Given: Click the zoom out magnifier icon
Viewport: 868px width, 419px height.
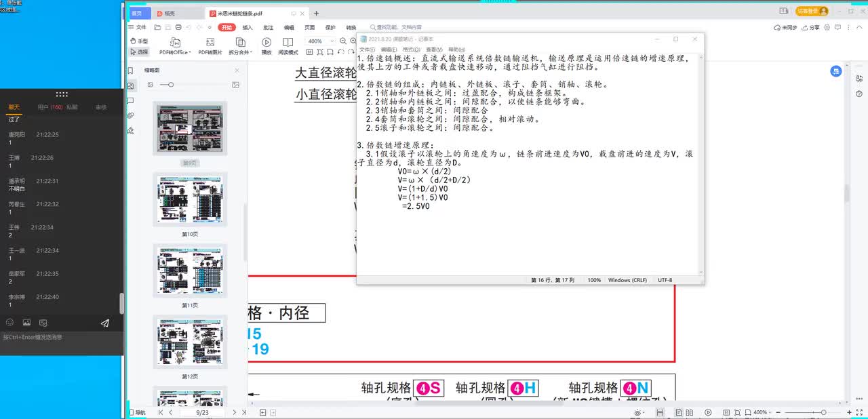Looking at the screenshot, I should point(343,41).
